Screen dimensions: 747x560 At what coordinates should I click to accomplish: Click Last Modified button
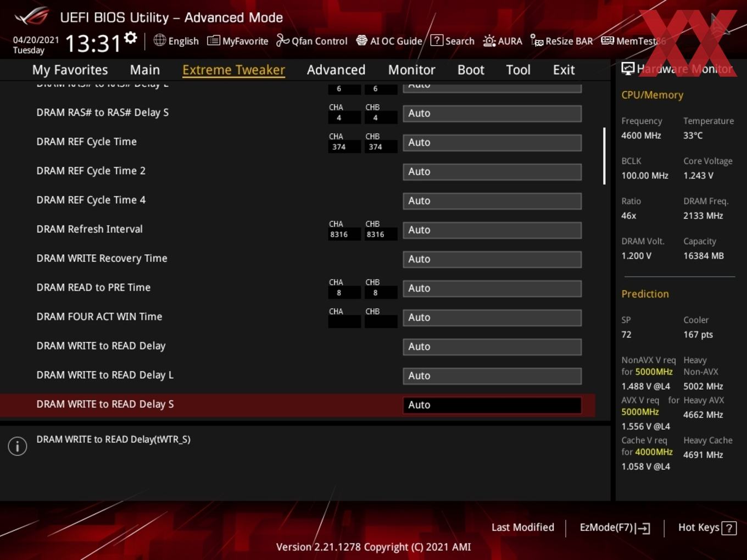pyautogui.click(x=522, y=527)
